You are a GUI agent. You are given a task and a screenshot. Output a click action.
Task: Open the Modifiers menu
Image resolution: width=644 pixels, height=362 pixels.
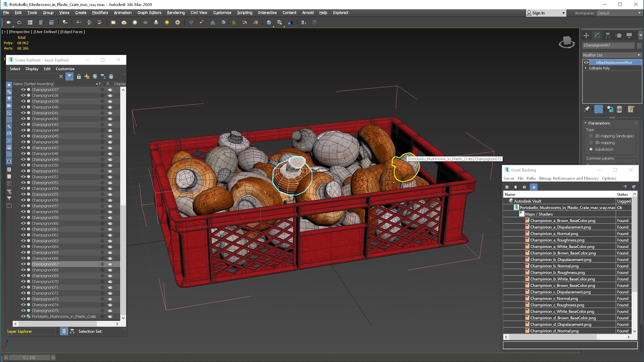100,13
